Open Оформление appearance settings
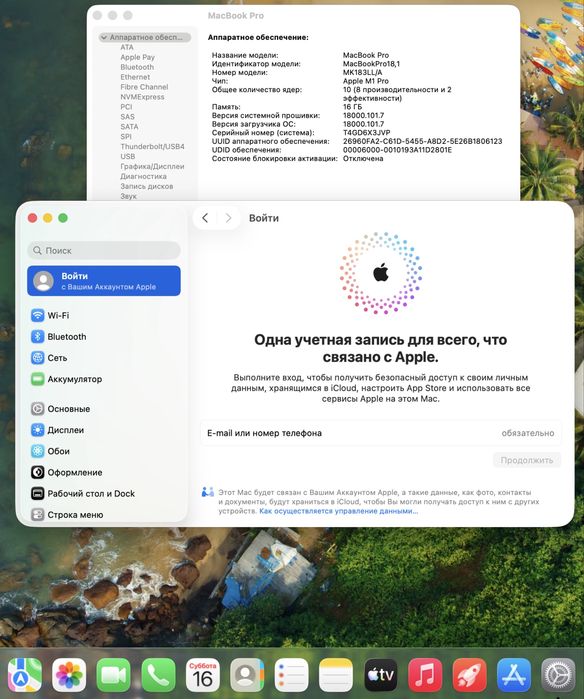The height and width of the screenshot is (699, 584). click(104, 472)
